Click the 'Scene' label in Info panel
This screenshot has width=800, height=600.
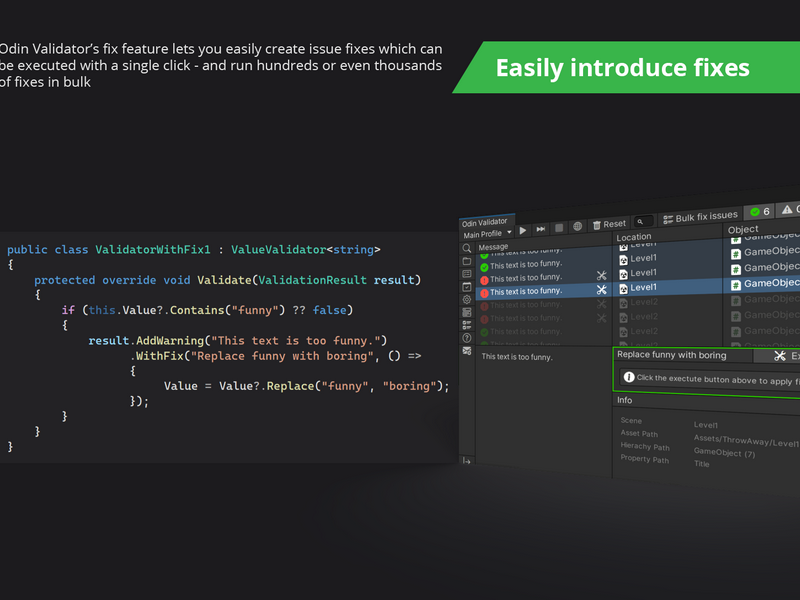coord(631,420)
